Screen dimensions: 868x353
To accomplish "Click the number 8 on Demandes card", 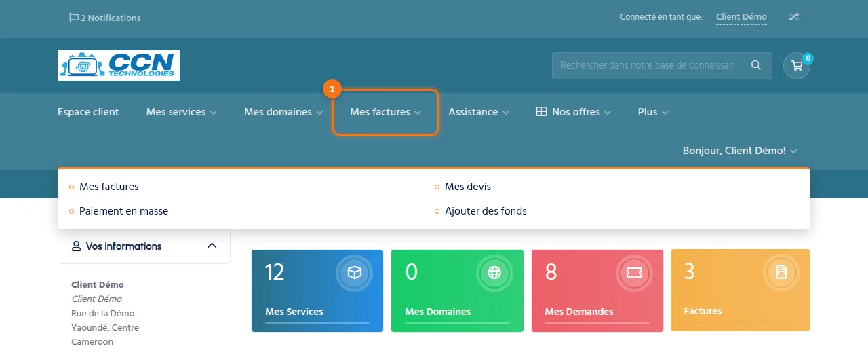I will 551,272.
